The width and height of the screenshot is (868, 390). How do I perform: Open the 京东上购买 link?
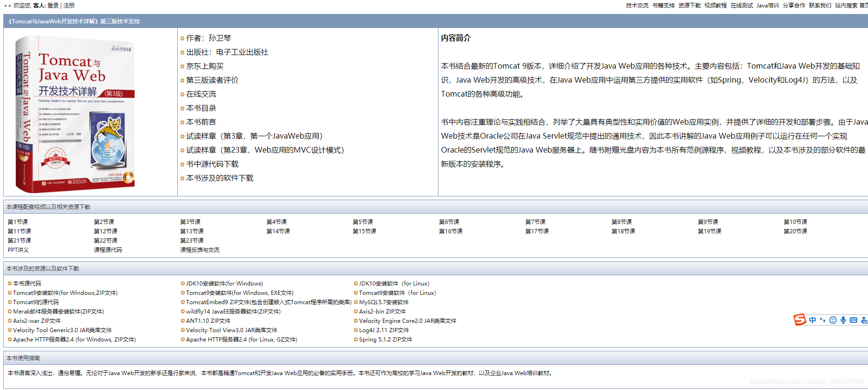coord(205,66)
